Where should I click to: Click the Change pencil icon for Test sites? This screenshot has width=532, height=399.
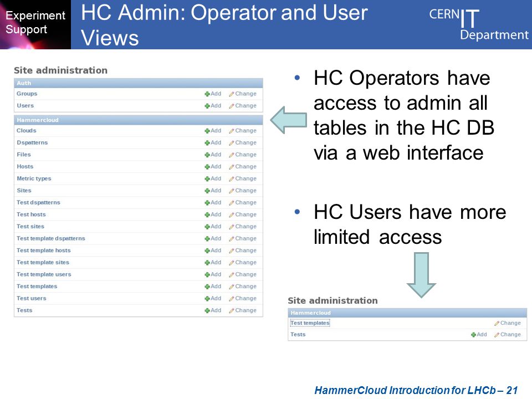pos(232,227)
